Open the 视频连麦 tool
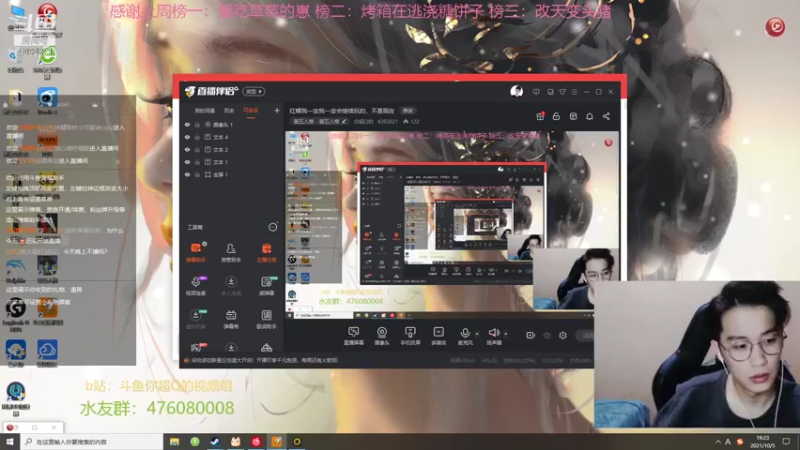 pos(196,286)
